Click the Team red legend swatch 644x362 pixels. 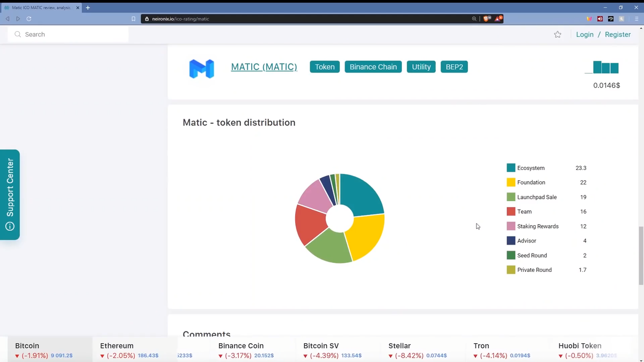[511, 211]
